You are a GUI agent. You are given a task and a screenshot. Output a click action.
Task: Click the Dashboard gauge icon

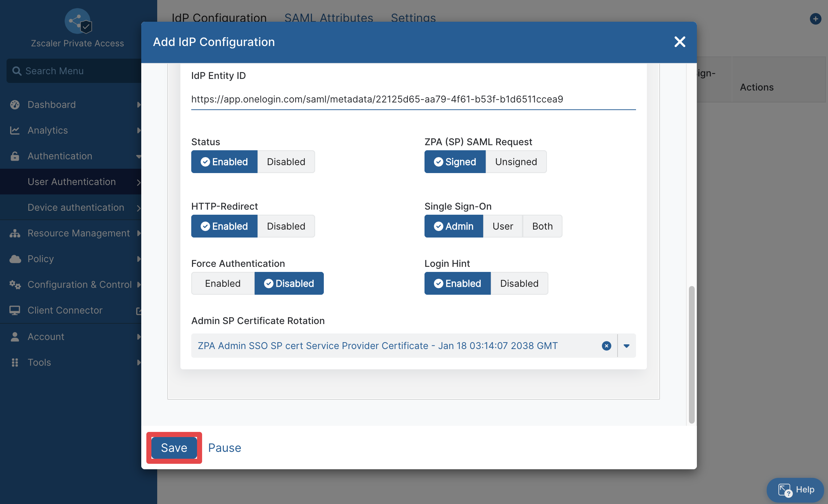click(15, 105)
